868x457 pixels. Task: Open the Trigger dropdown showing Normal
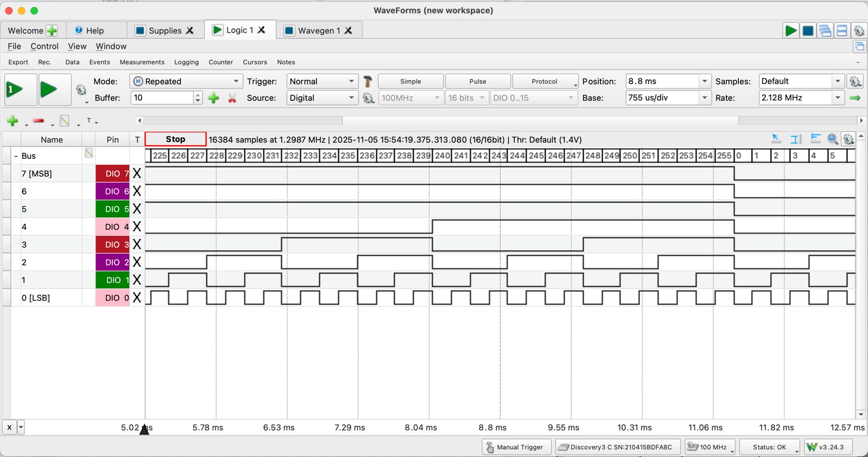322,81
